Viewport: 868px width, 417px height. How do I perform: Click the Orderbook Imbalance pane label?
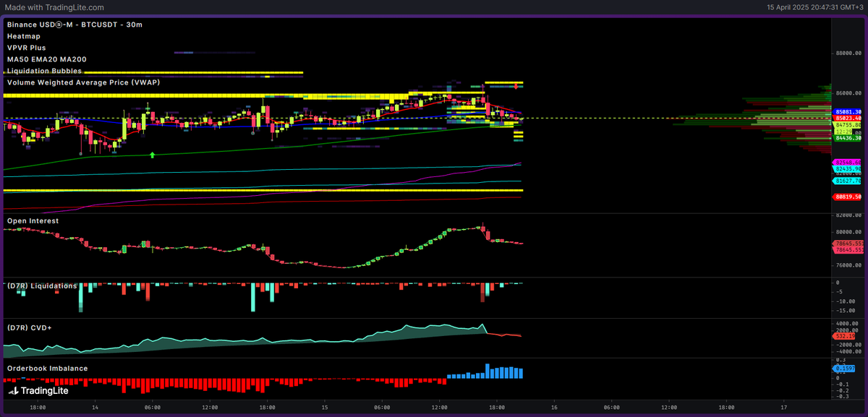[x=48, y=368]
